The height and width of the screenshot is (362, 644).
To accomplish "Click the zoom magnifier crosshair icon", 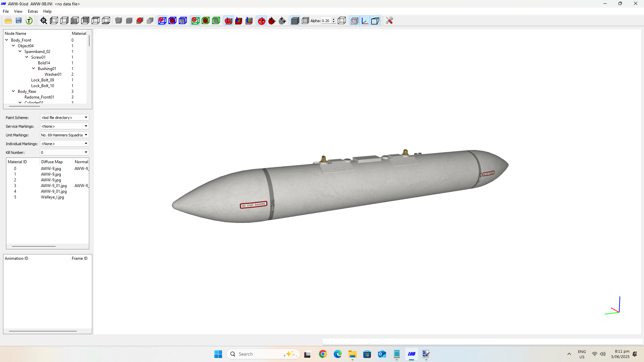I will click(44, 21).
